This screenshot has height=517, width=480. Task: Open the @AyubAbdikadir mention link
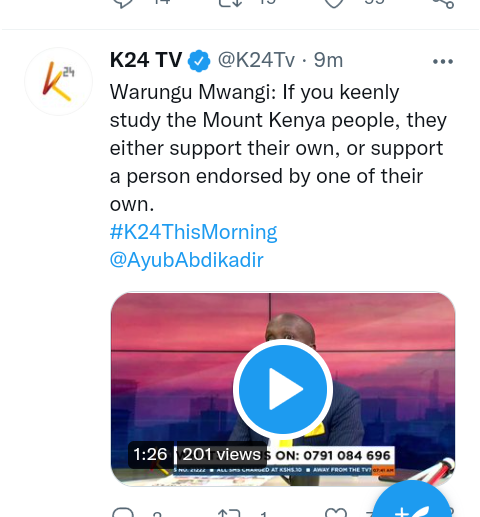click(x=187, y=260)
